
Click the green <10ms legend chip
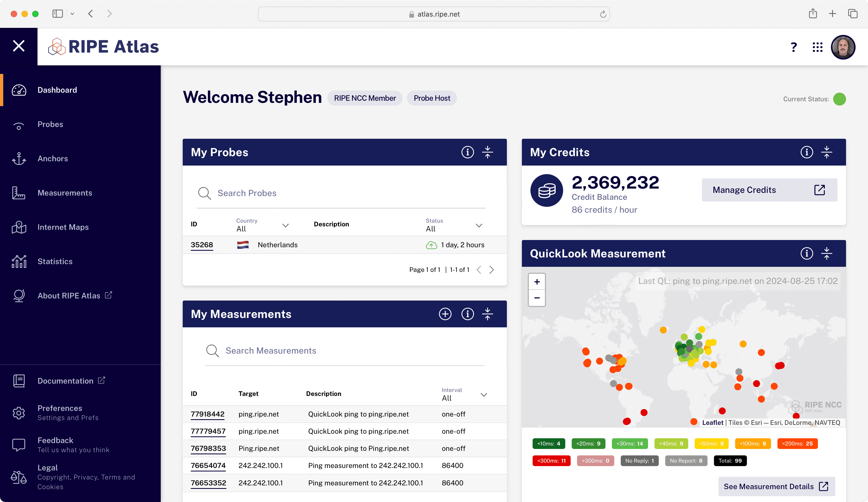(548, 444)
